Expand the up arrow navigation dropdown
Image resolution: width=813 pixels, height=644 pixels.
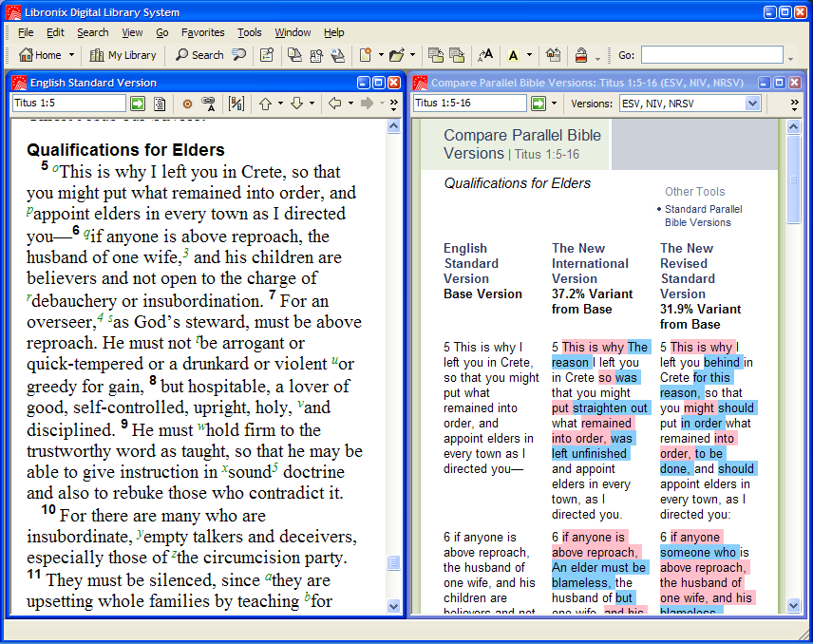280,104
